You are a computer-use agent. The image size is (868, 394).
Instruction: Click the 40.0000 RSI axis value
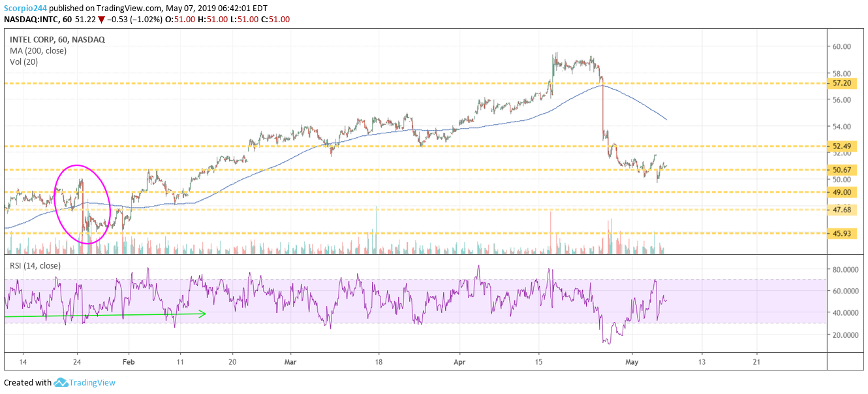(x=845, y=313)
